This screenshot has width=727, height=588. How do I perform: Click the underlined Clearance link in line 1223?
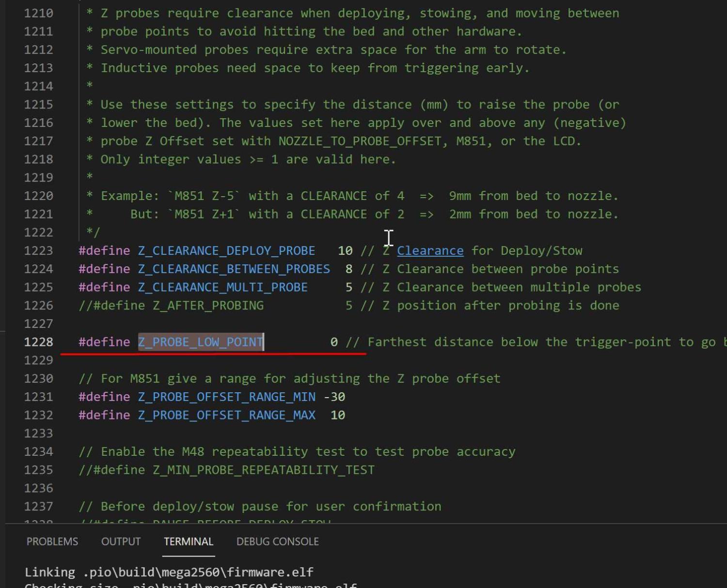[430, 251]
